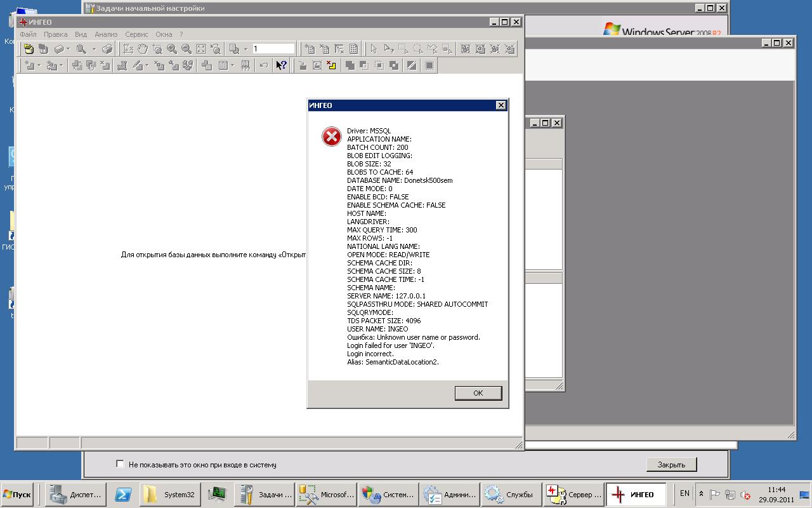812x508 pixels.
Task: Expand dropdown beside table columns icon
Action: tap(232, 65)
